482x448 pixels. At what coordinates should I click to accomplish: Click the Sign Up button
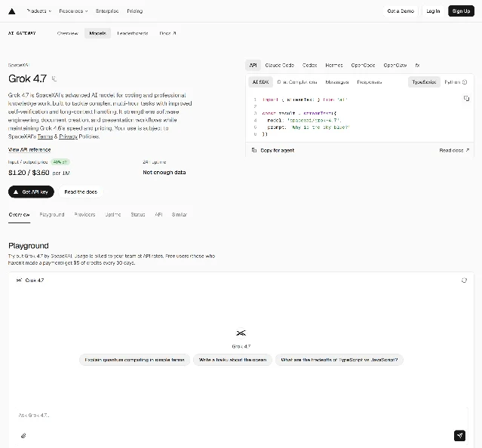click(x=461, y=11)
